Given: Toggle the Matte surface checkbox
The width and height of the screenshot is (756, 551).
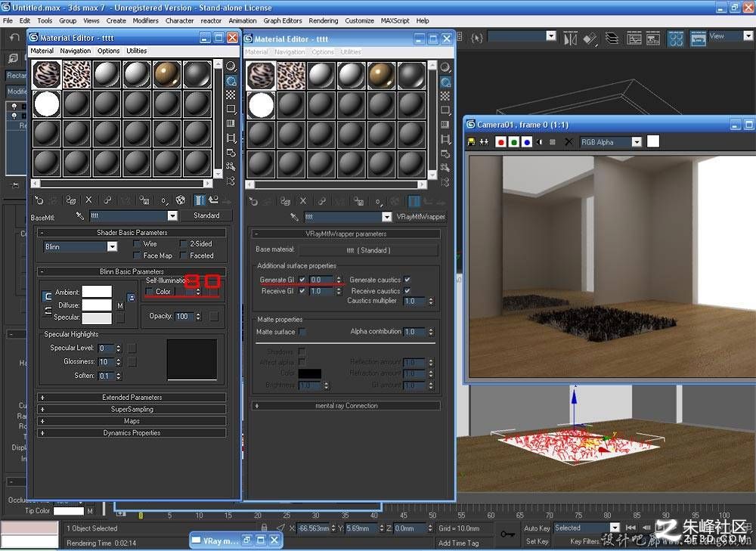Looking at the screenshot, I should click(x=302, y=332).
